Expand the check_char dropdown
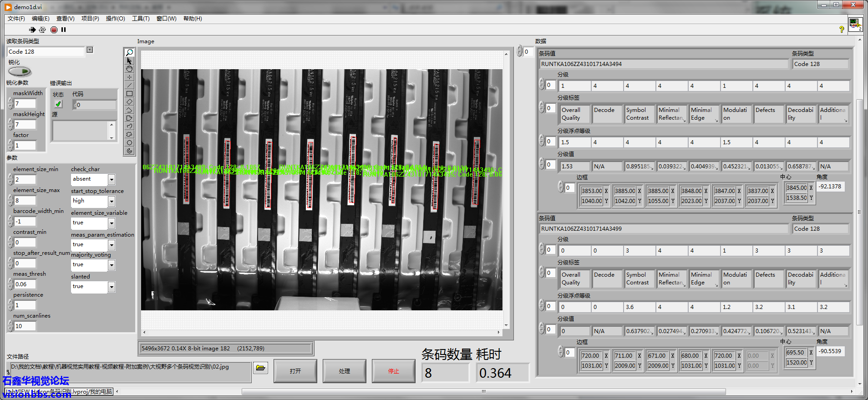This screenshot has width=868, height=400. pyautogui.click(x=112, y=179)
